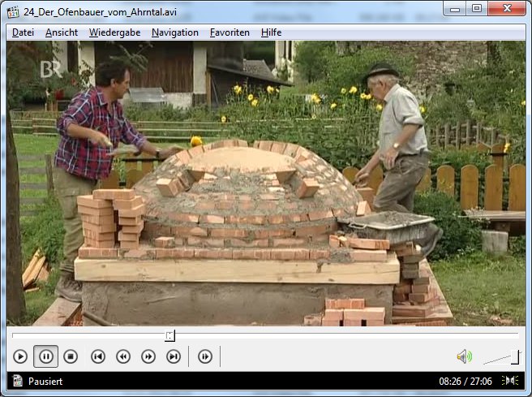This screenshot has height=397, width=532.
Task: Skip to next file
Action: click(174, 356)
